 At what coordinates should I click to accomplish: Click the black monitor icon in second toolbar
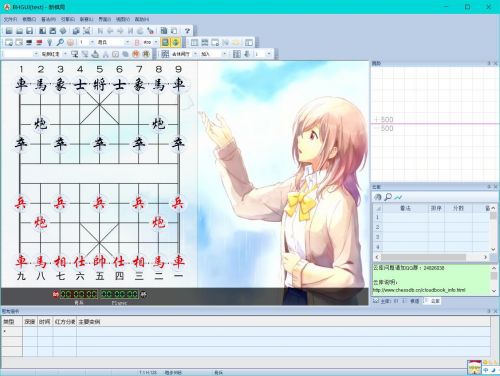point(29,42)
